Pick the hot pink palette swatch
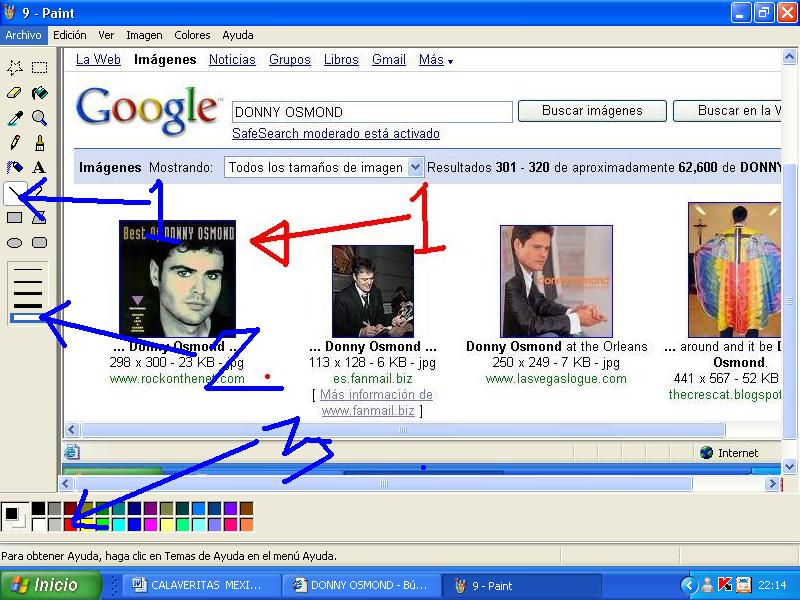 pos(231,524)
